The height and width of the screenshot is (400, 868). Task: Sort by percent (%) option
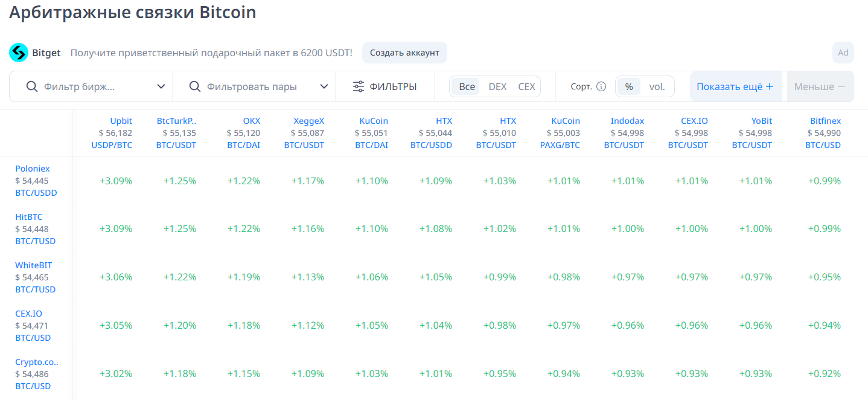(x=628, y=86)
